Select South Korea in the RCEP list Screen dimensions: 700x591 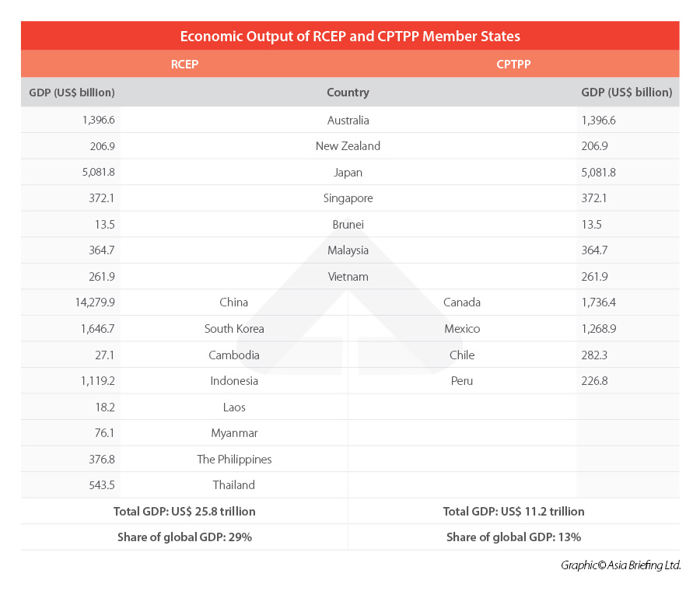[x=233, y=329]
